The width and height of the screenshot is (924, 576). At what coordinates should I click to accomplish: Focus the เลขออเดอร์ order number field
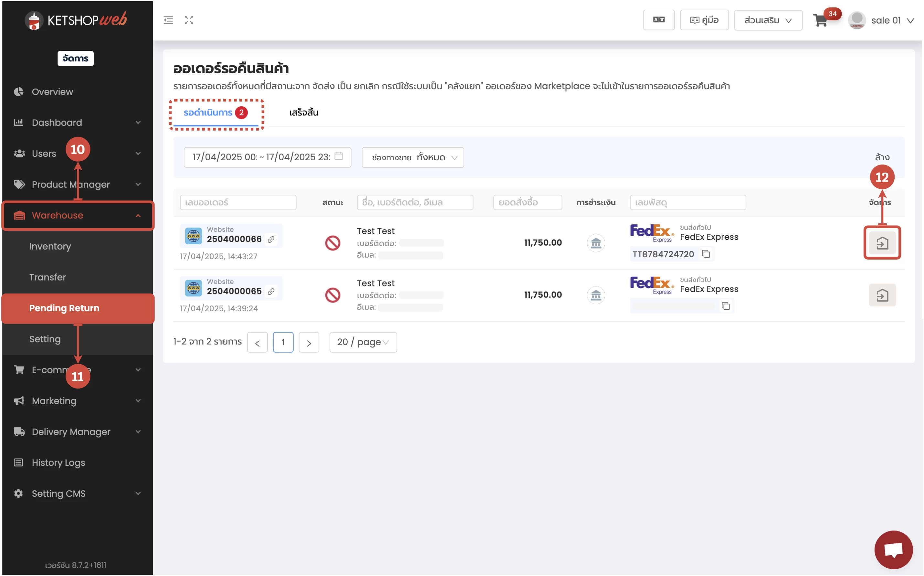point(238,202)
